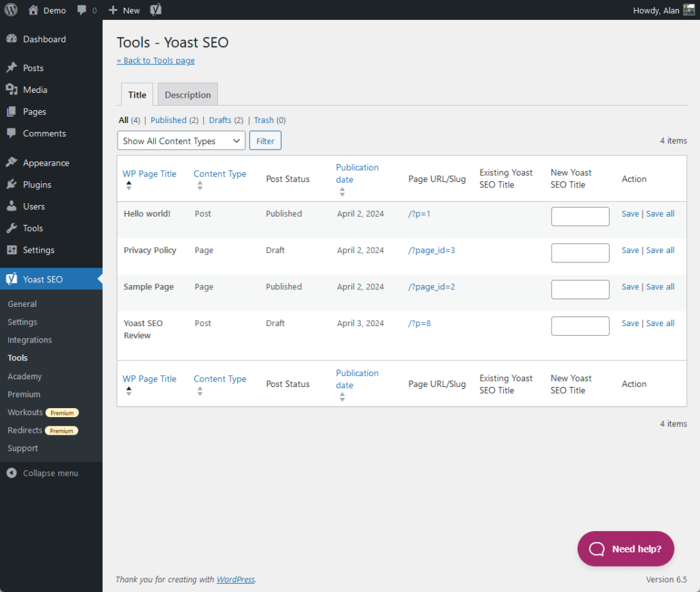
Task: Click the plus icon next to New
Action: [113, 10]
